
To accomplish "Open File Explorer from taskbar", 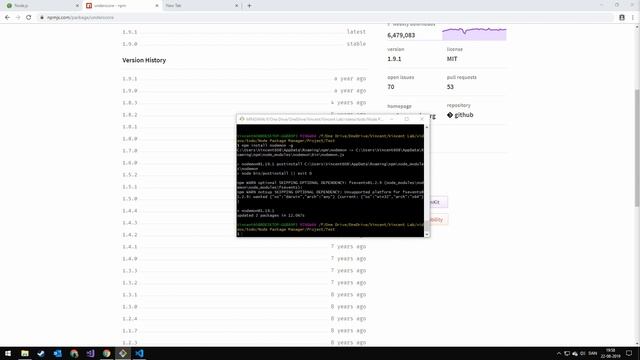I will pyautogui.click(x=24, y=353).
